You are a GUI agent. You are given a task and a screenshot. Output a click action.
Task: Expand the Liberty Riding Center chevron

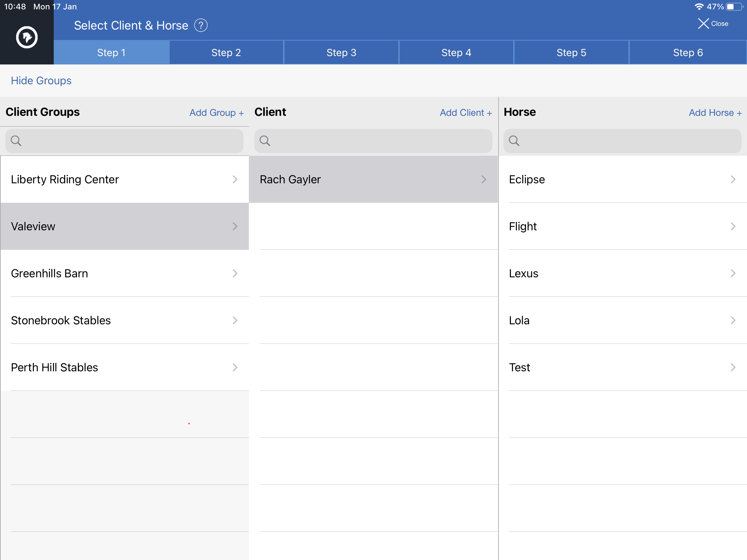(x=235, y=179)
